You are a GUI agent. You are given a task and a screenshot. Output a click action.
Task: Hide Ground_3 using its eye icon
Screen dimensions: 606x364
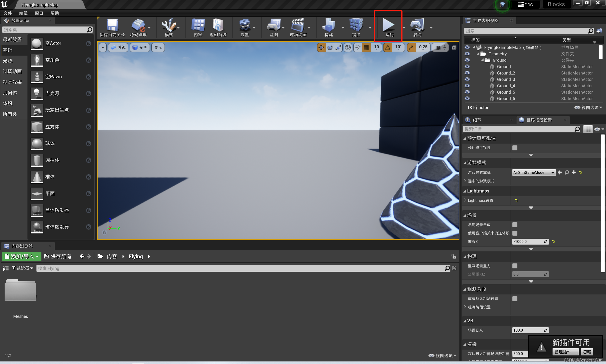tap(467, 79)
